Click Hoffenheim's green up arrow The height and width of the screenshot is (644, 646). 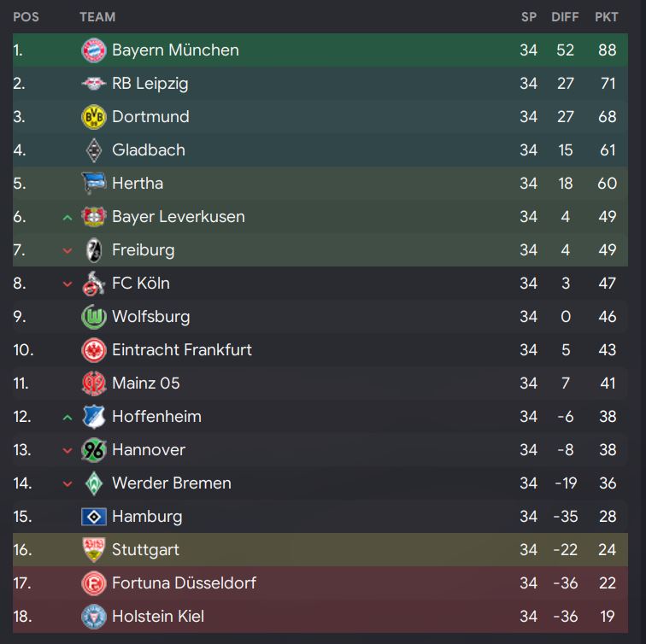68,418
